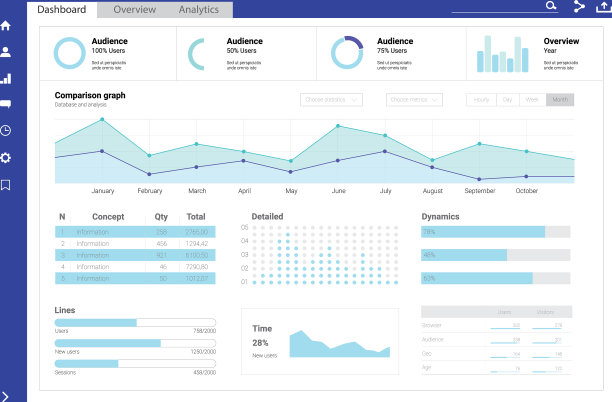Screen dimensions: 612x402
Task: Select the Hourly time range option
Action: pyautogui.click(x=481, y=100)
